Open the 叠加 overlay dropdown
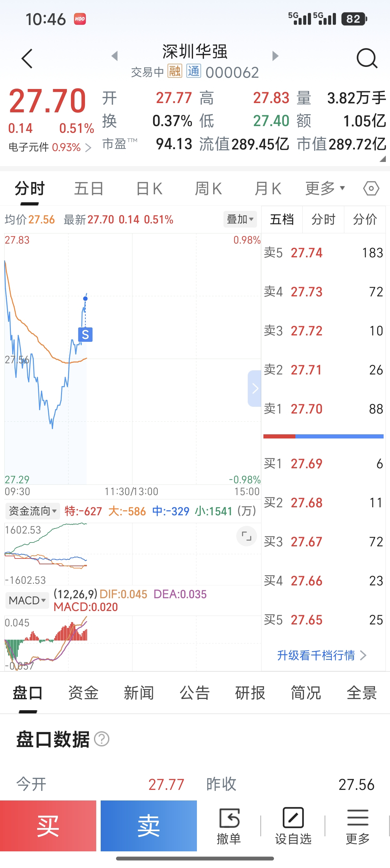The width and height of the screenshot is (390, 868). click(x=240, y=219)
